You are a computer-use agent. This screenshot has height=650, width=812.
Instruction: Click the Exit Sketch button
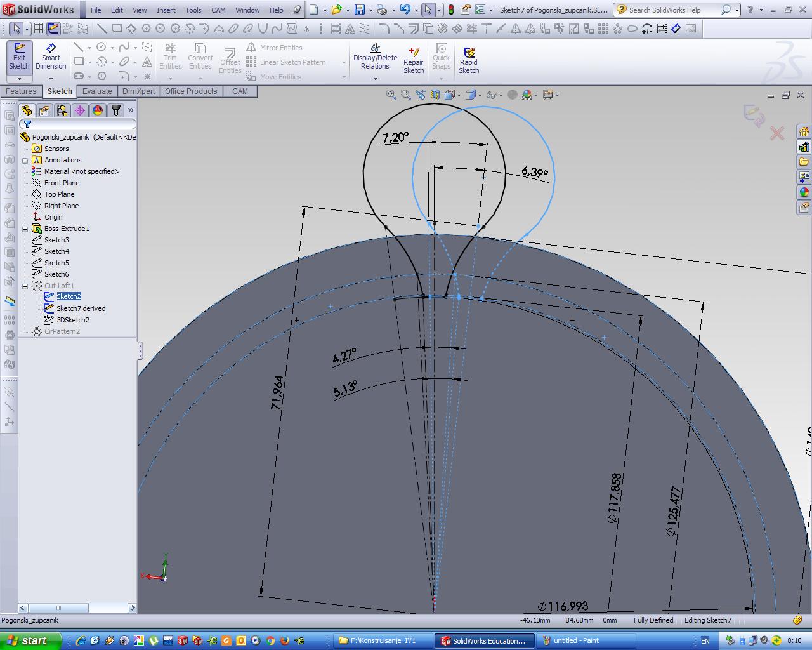19,57
